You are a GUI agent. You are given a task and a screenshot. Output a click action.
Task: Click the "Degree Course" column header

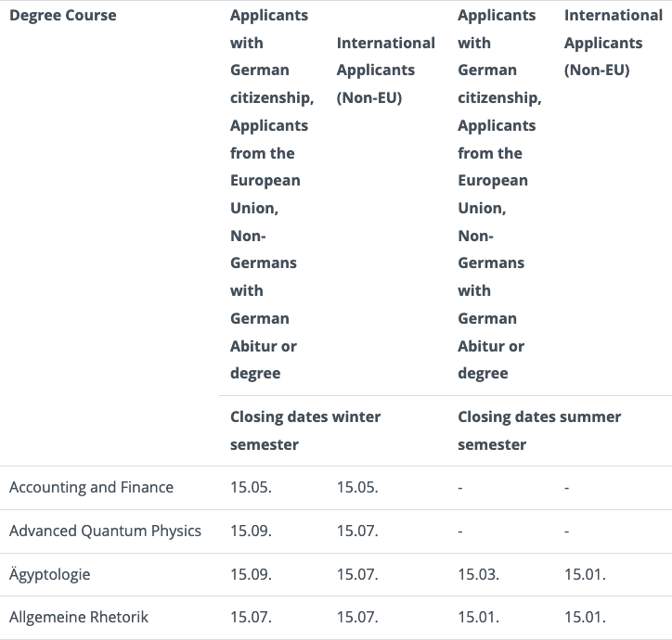[x=63, y=16]
